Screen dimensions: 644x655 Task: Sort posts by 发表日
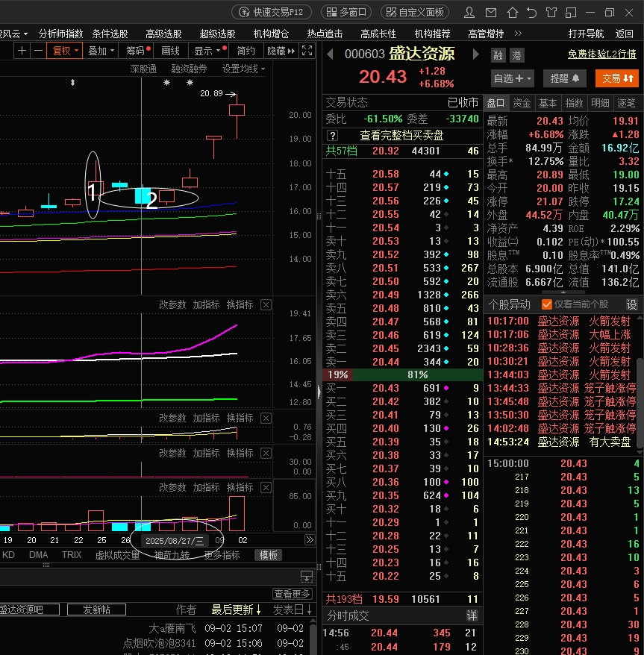292,610
